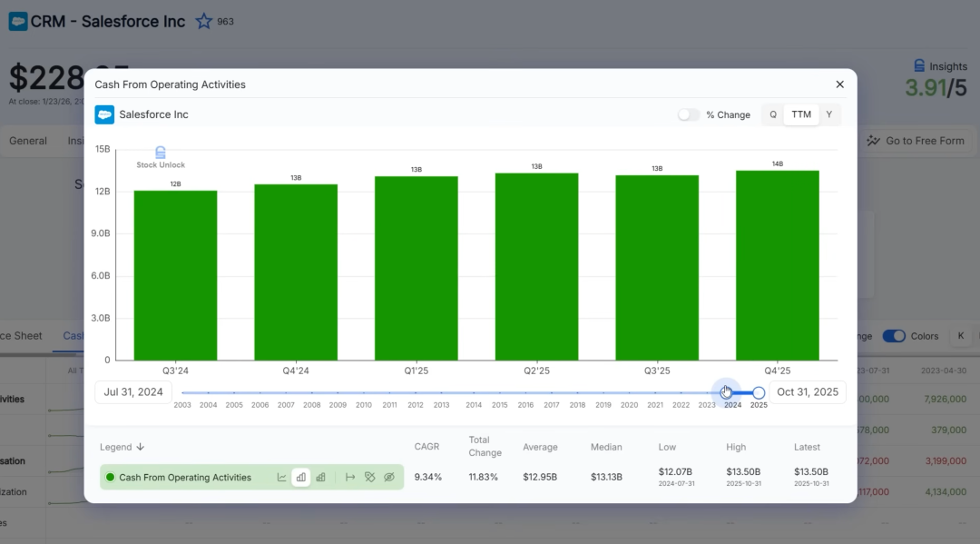Viewport: 980px width, 544px height.
Task: Choose the stacked bar chart icon
Action: (321, 477)
